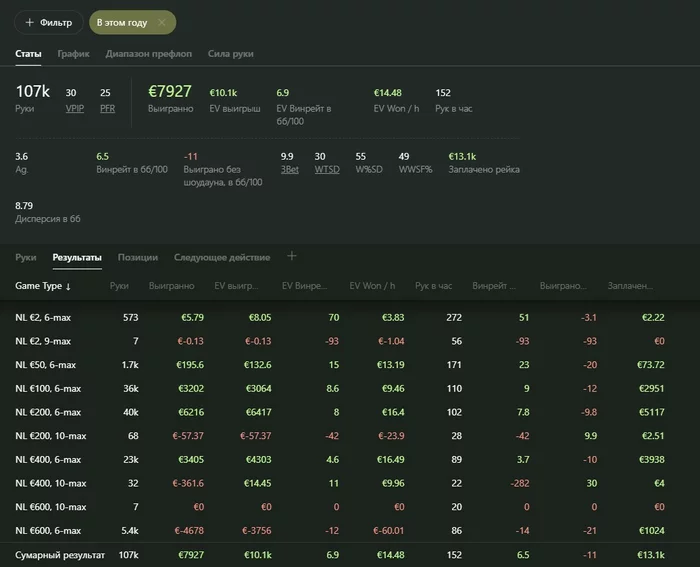Click the WTSD stat link

326,170
